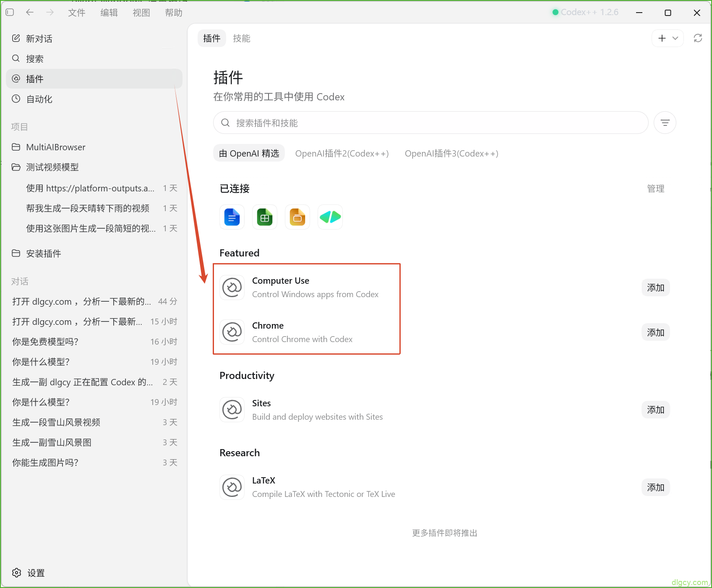
Task: Select OpenAI插件3(Codex++) category
Action: (x=451, y=153)
